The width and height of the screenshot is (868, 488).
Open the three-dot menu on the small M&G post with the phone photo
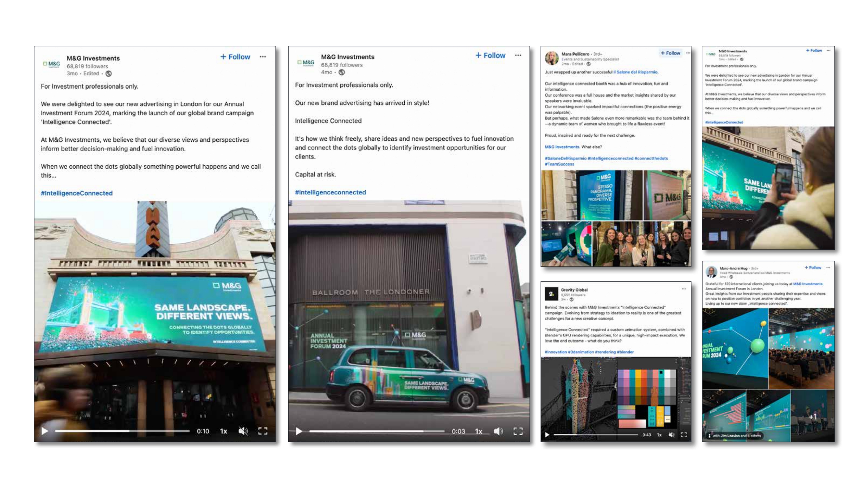point(829,51)
